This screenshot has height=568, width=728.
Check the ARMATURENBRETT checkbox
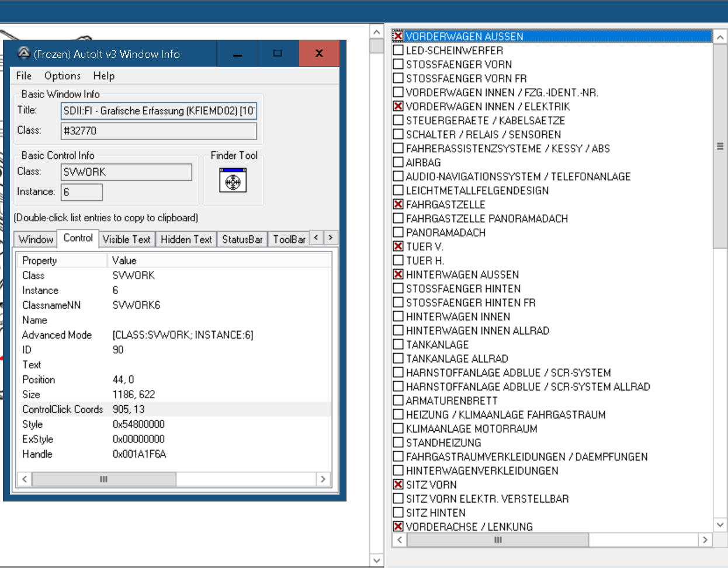pyautogui.click(x=398, y=400)
